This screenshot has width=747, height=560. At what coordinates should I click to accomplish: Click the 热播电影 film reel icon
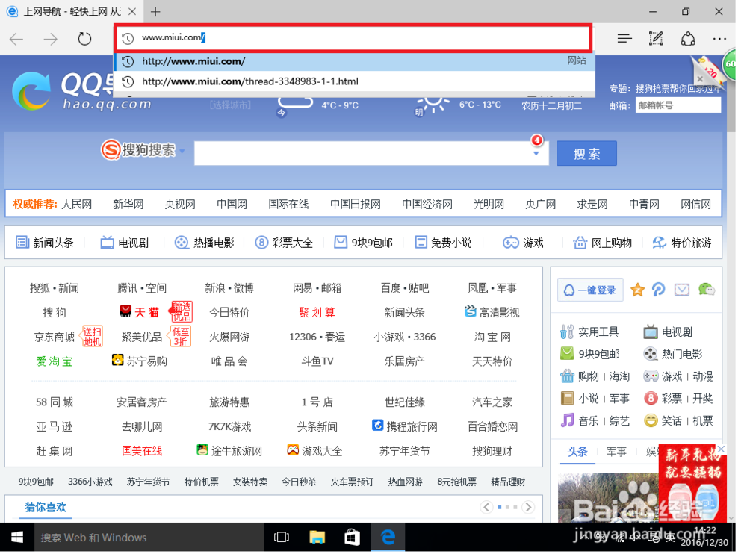182,243
